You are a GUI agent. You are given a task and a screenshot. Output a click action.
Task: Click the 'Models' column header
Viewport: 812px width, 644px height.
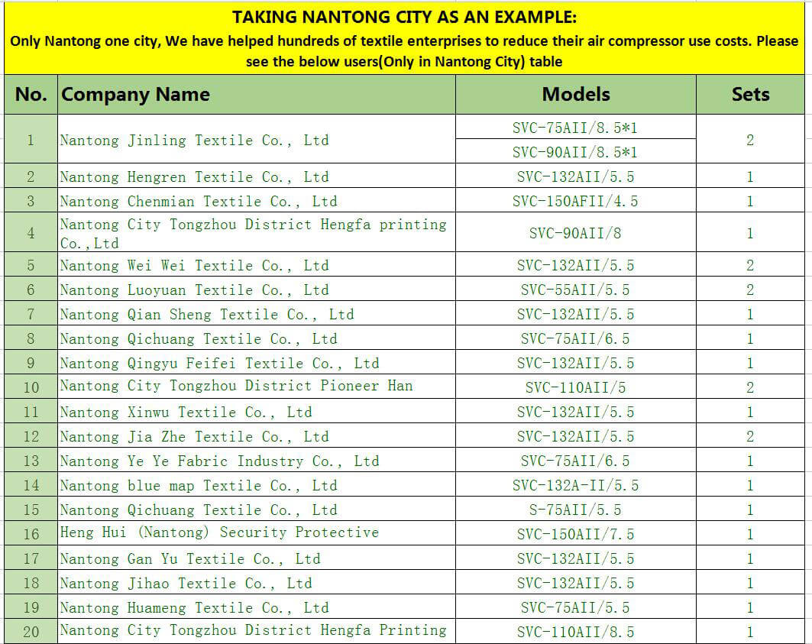(x=576, y=94)
